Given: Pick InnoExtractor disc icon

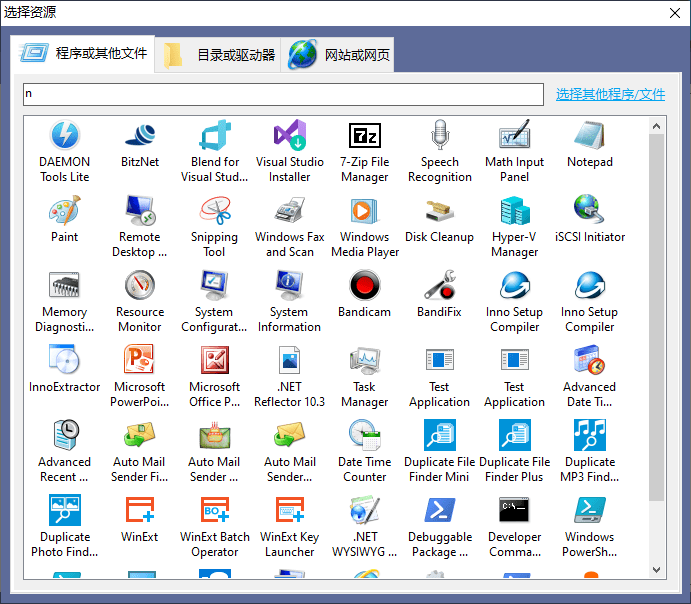Looking at the screenshot, I should coord(65,360).
